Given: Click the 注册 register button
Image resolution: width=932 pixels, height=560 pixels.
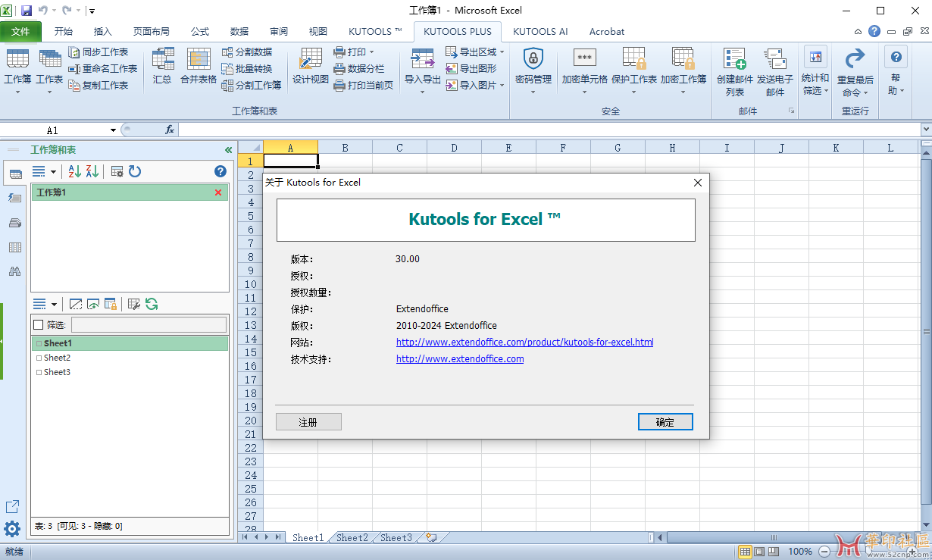Looking at the screenshot, I should point(308,422).
